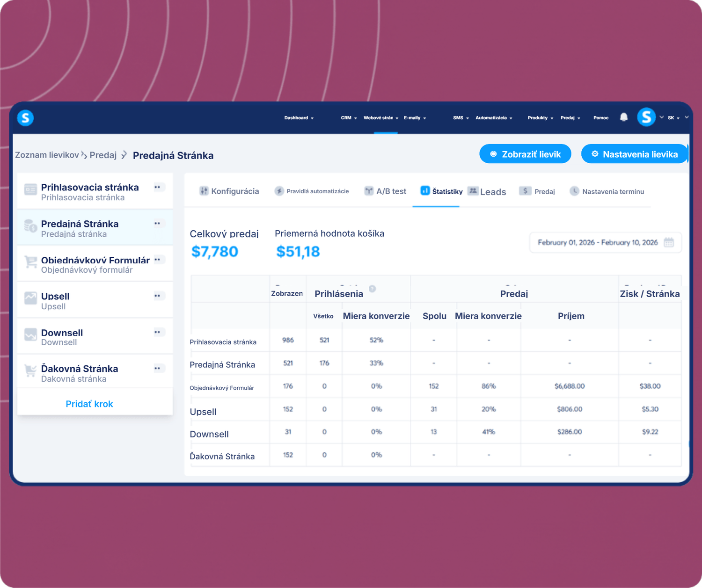Click the Upsell step chart icon

[30, 298]
